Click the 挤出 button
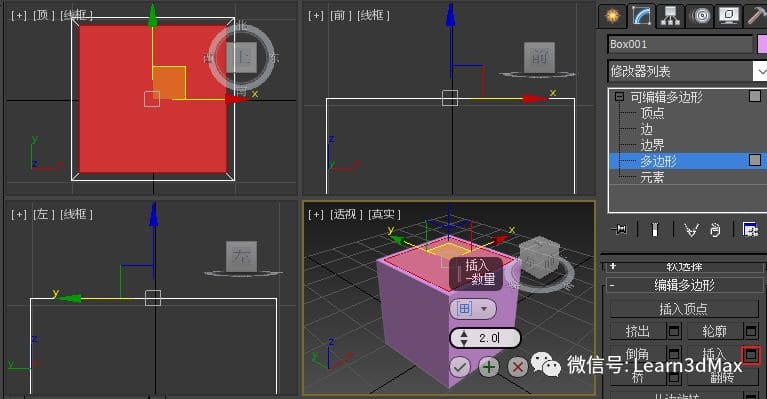The width and height of the screenshot is (767, 399). pos(638,331)
